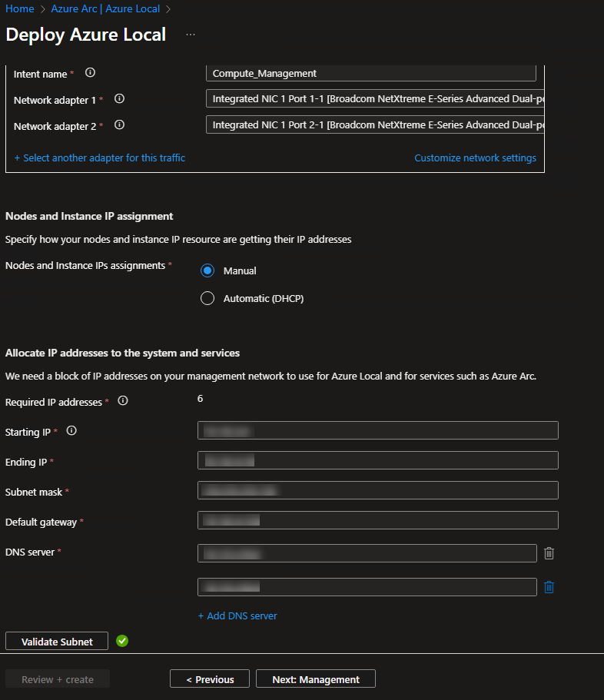Focus the second DNS server field
Image resolution: width=604 pixels, height=700 pixels.
coord(367,587)
